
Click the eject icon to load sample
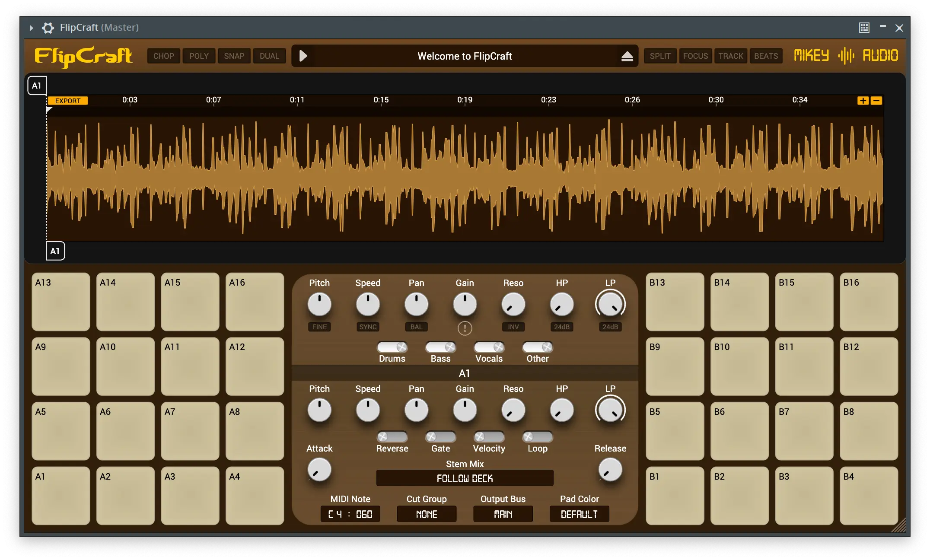pyautogui.click(x=627, y=56)
